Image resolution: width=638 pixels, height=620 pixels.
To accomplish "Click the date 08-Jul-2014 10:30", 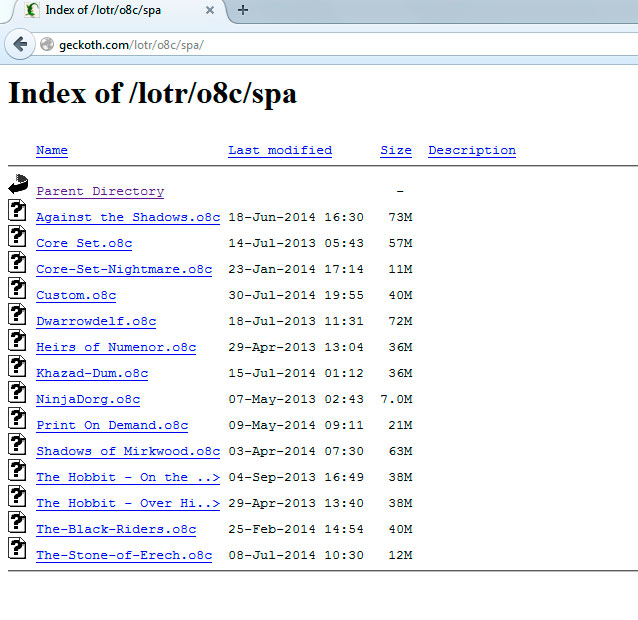I will coord(296,556).
